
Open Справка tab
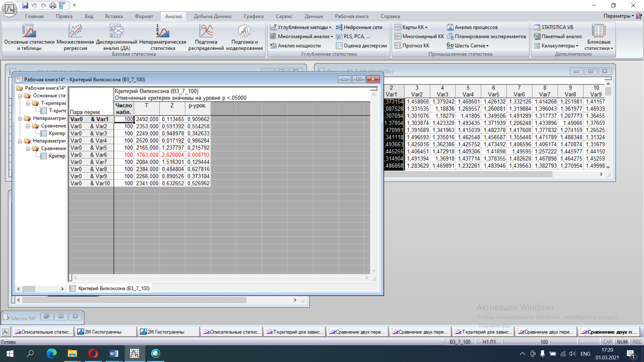coord(390,16)
